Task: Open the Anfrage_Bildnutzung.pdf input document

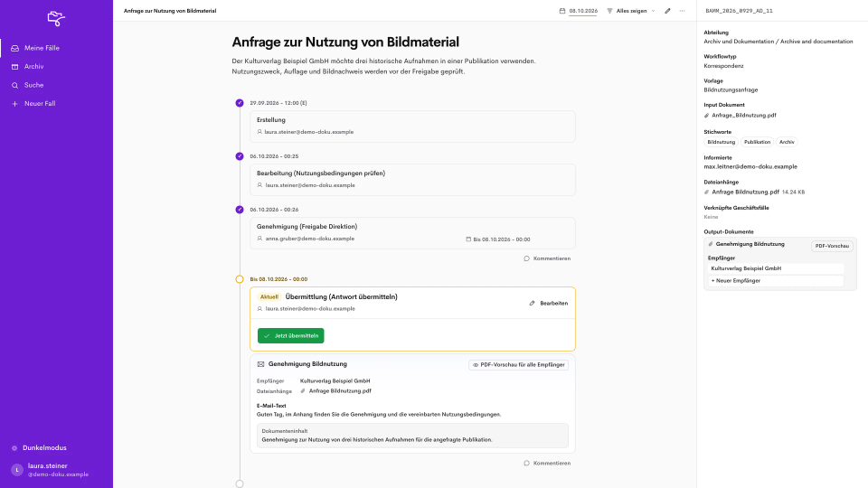Action: click(743, 116)
